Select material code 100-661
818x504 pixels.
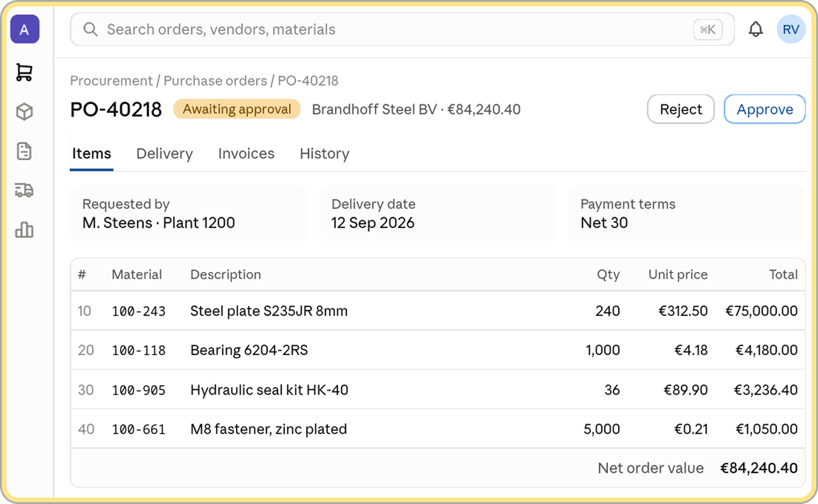pos(138,429)
